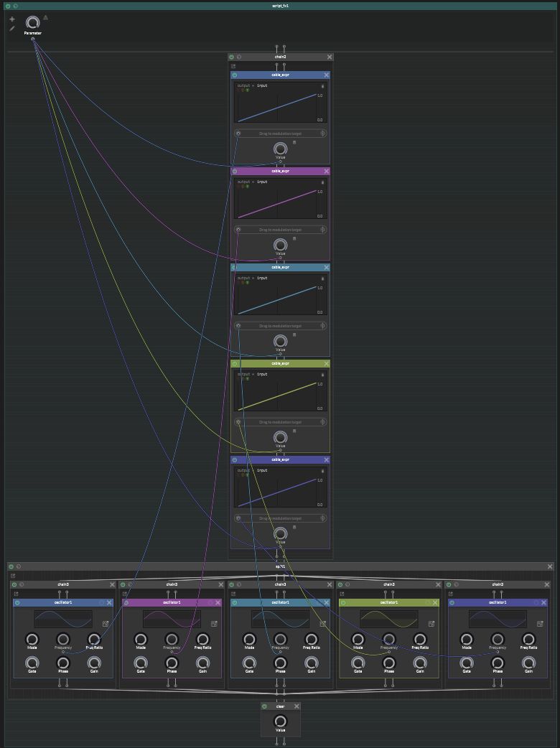Click the Value knob in teal cable_expr
The width and height of the screenshot is (560, 748).
(x=281, y=341)
